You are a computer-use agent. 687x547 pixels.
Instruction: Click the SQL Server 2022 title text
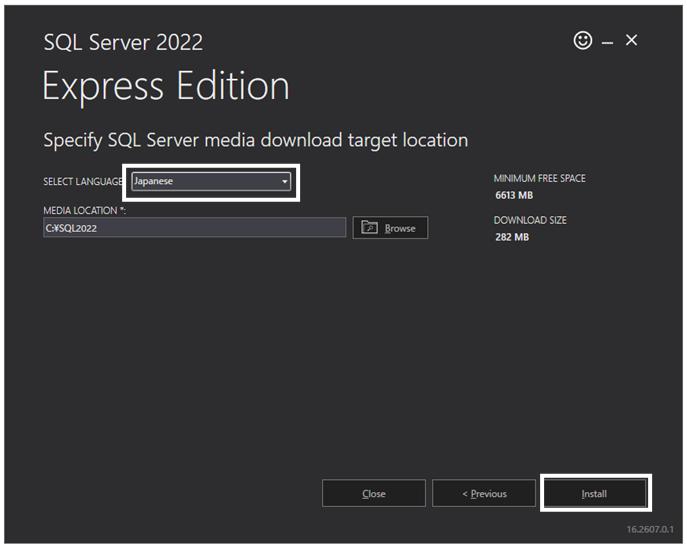[x=123, y=43]
